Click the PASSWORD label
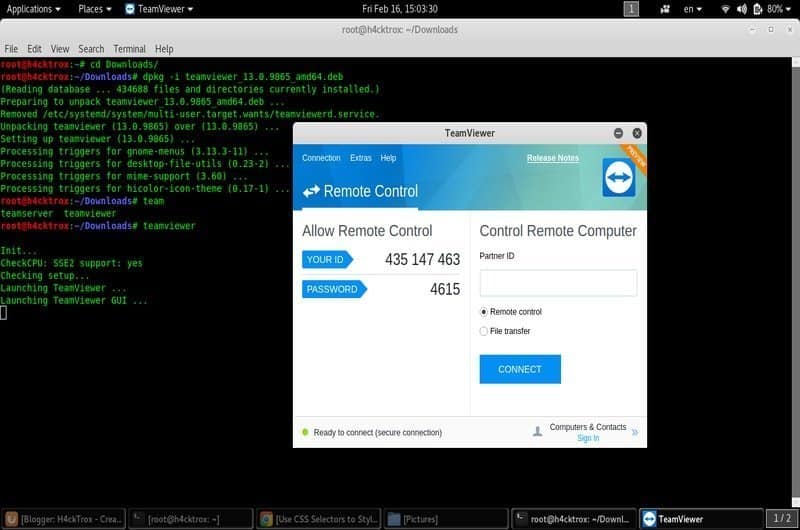 click(x=334, y=289)
